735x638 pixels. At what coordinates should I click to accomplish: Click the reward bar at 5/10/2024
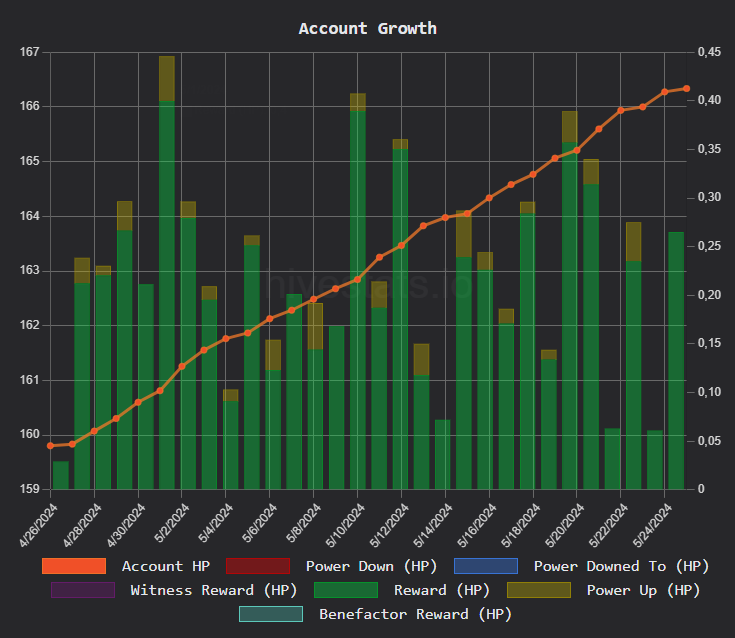click(x=358, y=300)
